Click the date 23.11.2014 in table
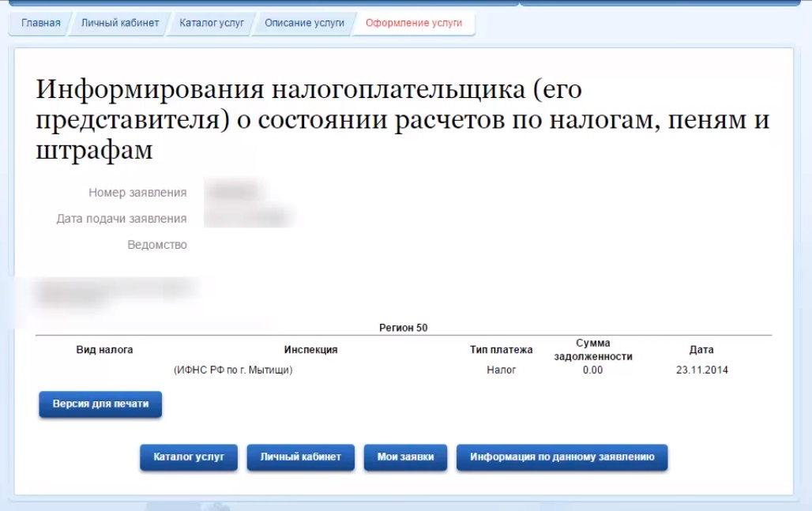The width and height of the screenshot is (812, 511). 701,370
